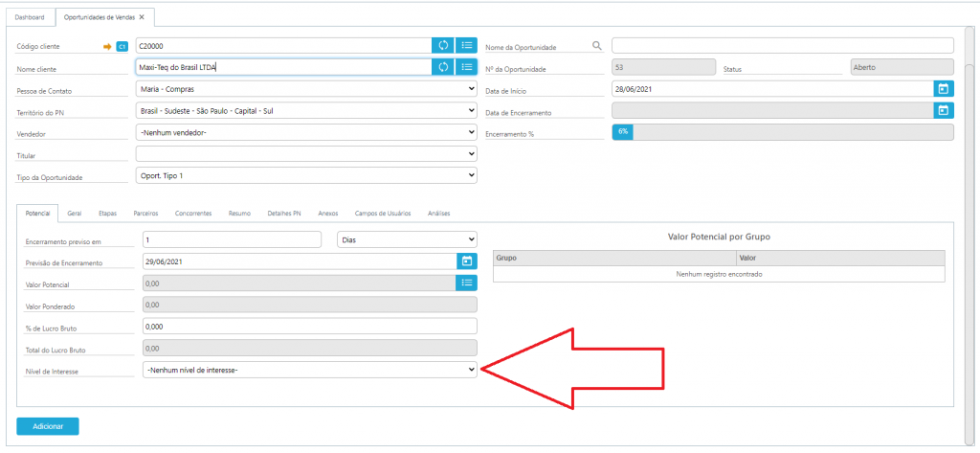Go to the Dashboard tab
The height and width of the screenshot is (453, 980).
tap(28, 17)
